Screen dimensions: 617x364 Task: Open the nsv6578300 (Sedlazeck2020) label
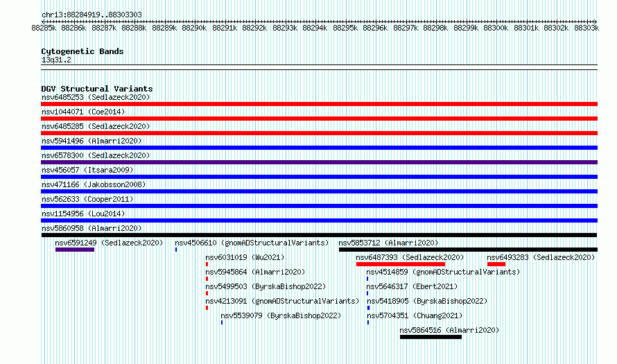tap(96, 155)
